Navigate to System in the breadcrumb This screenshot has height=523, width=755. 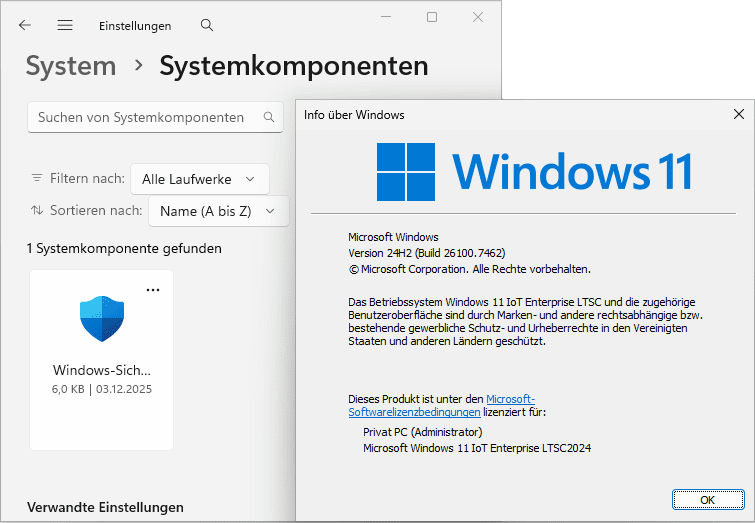(x=71, y=66)
